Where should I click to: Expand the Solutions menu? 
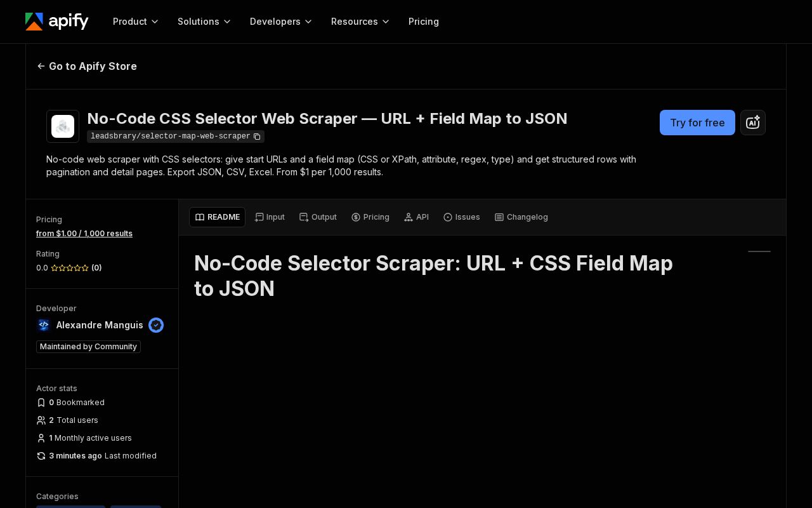coord(204,22)
